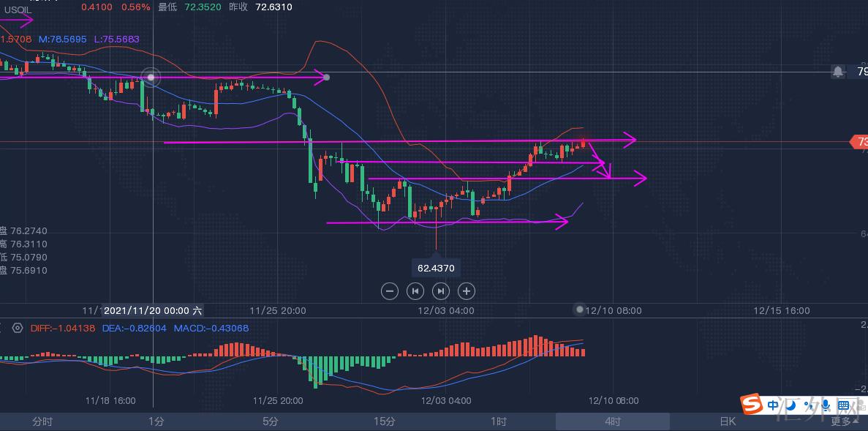Click the grey end handle at the arrow's tip
The height and width of the screenshot is (431, 868).
click(x=327, y=77)
